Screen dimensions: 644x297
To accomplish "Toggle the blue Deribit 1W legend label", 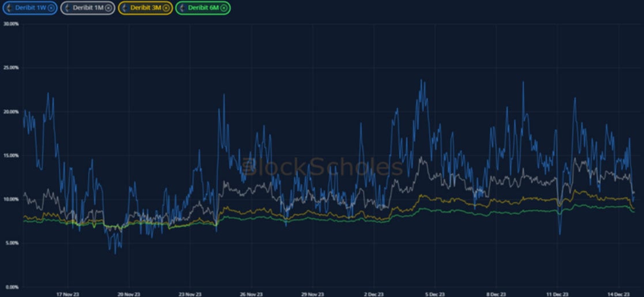I will click(30, 8).
